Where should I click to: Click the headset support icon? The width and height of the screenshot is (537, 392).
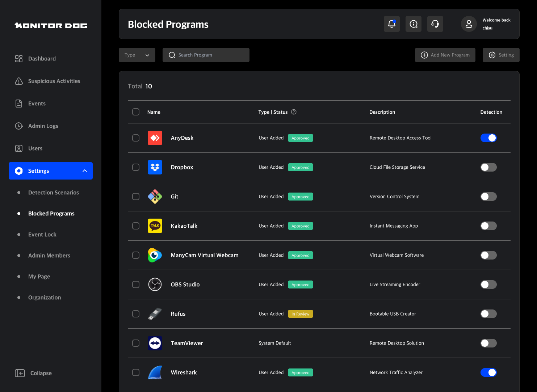pos(435,24)
